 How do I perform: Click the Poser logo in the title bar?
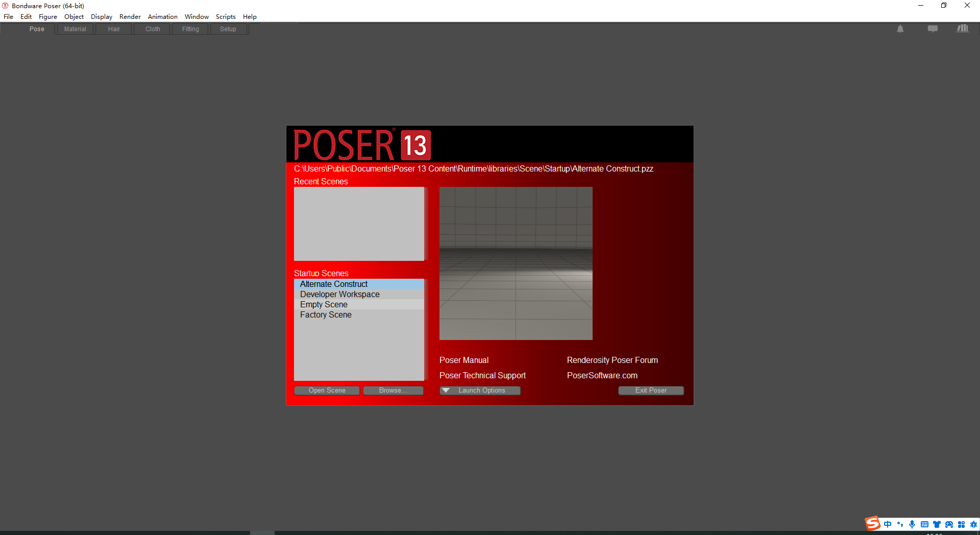pyautogui.click(x=5, y=6)
